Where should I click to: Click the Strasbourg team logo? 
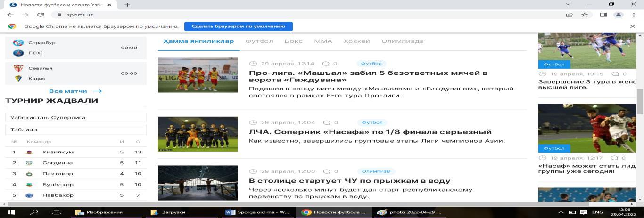click(18, 43)
